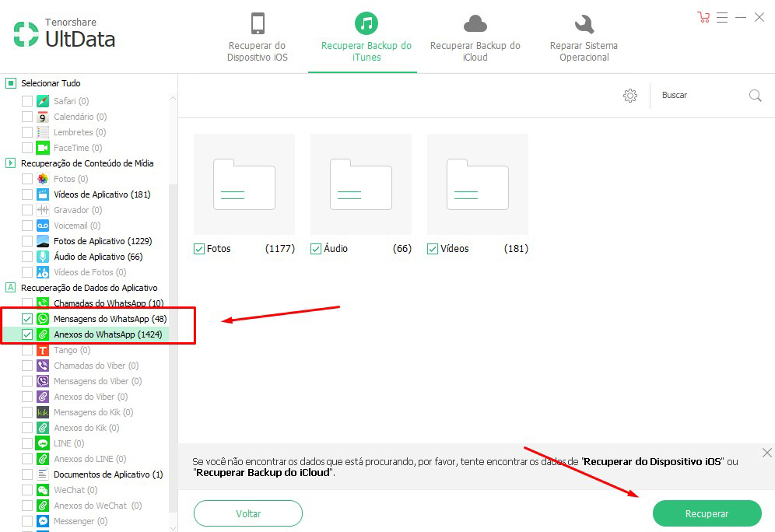
Task: Click the Áudio de Aplicativo microphone icon
Action: 43,257
